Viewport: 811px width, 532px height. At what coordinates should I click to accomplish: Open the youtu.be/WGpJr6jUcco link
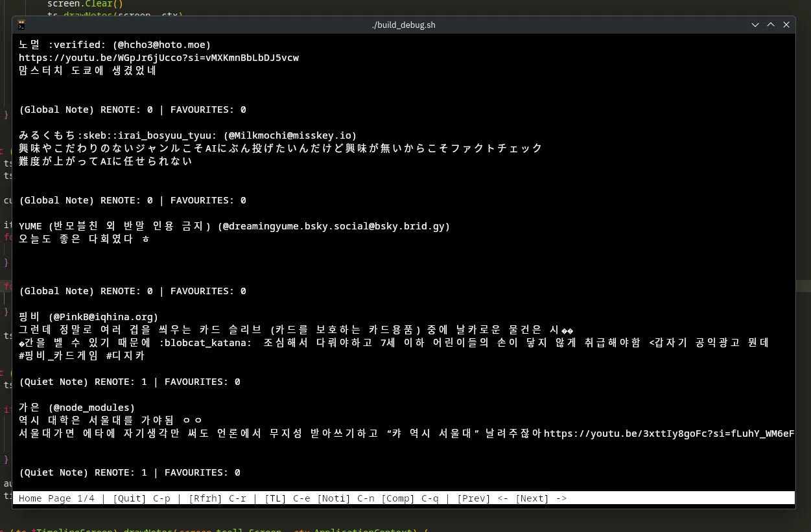pyautogui.click(x=159, y=58)
